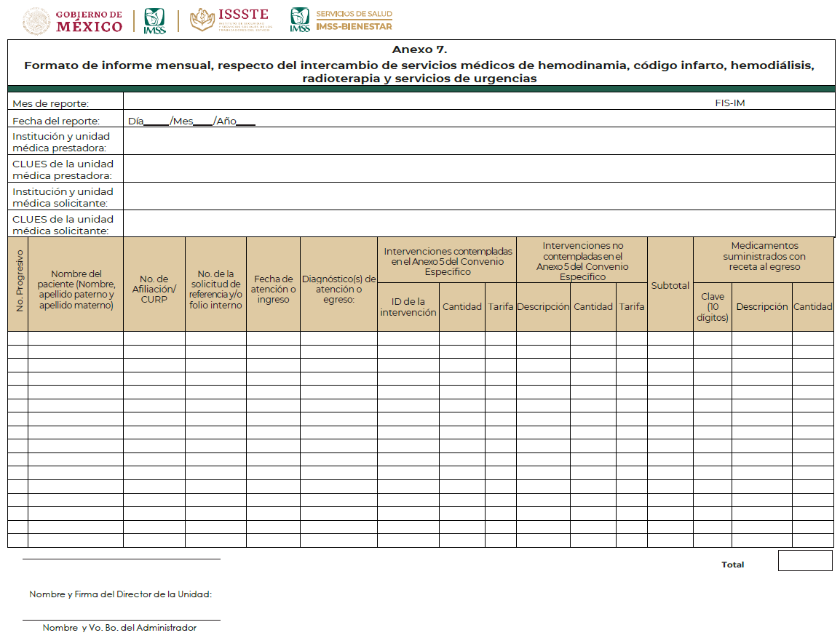The height and width of the screenshot is (638, 840).
Task: Click the green IMSS eagle logo
Action: coord(154,20)
